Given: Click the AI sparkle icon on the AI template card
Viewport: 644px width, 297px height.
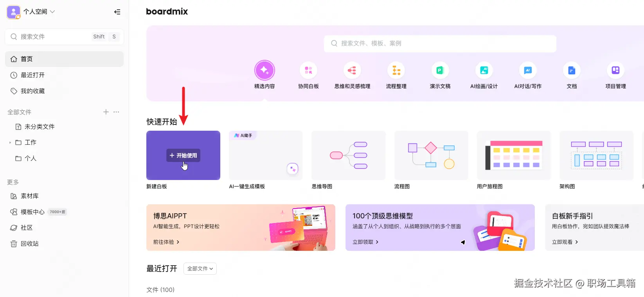Looking at the screenshot, I should pyautogui.click(x=293, y=169).
